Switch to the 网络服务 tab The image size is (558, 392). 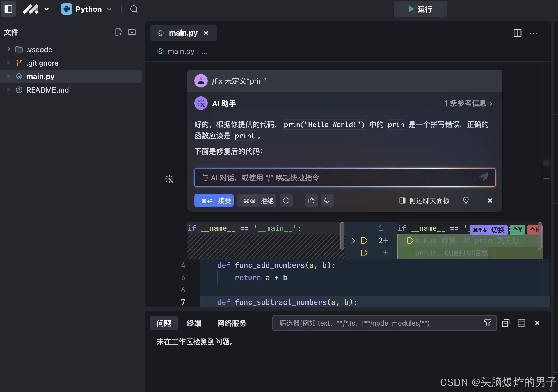tap(232, 323)
